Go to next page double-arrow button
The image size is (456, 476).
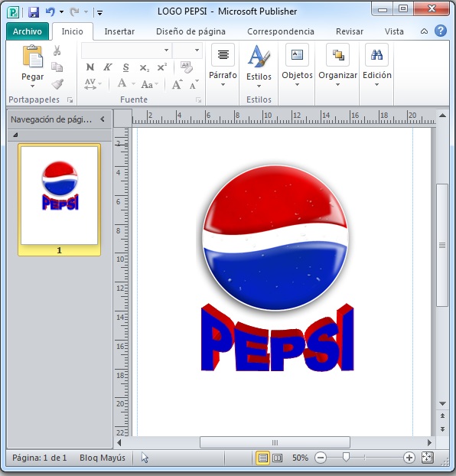442,429
